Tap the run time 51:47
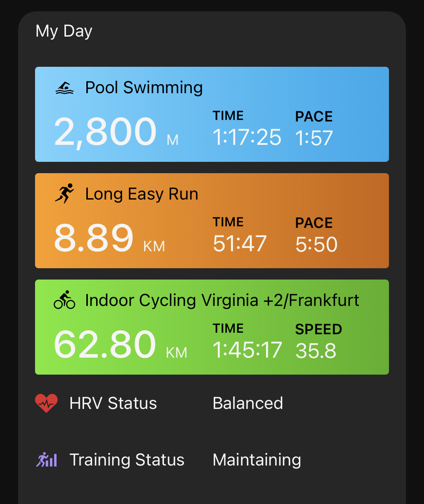This screenshot has width=424, height=504. [240, 243]
